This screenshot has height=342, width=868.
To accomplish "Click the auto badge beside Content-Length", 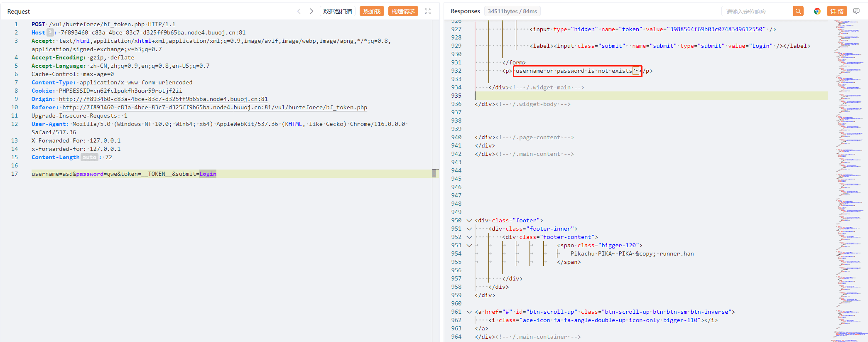I will [89, 157].
